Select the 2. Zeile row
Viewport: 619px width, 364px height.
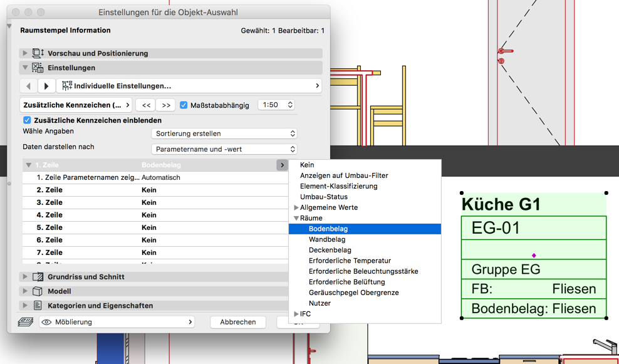(155, 190)
